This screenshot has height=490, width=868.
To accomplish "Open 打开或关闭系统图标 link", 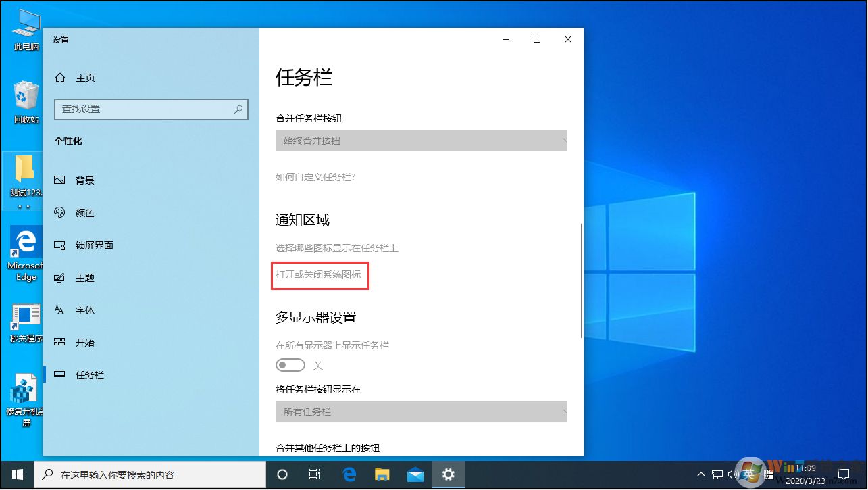I will (320, 276).
